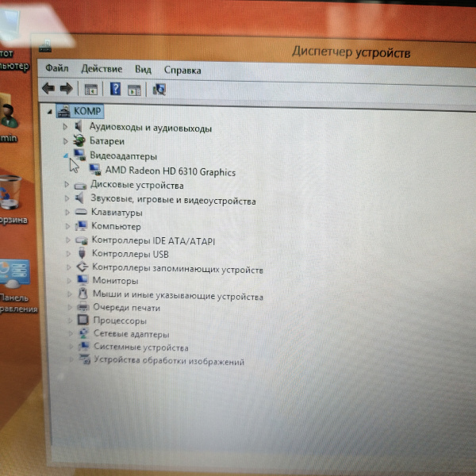
Task: Select the Процессоры category
Action: coord(119,321)
